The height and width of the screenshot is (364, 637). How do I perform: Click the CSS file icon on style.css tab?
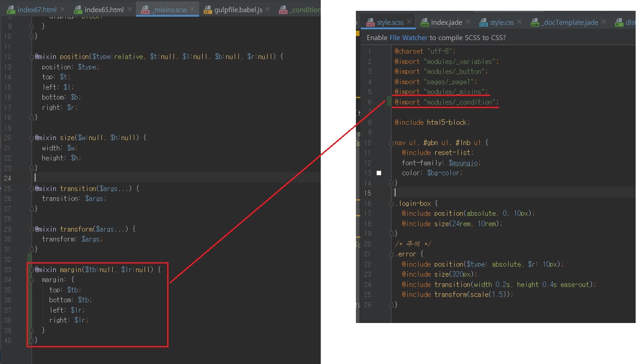(483, 23)
